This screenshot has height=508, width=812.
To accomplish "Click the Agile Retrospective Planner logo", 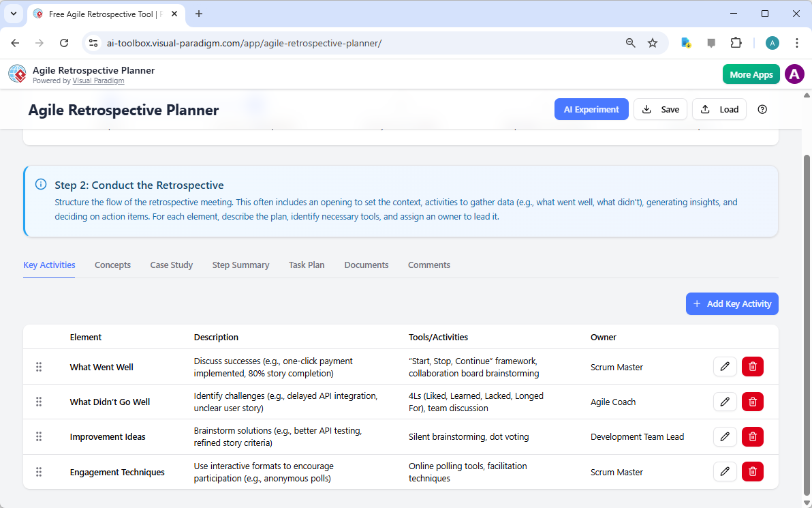I will tap(17, 74).
